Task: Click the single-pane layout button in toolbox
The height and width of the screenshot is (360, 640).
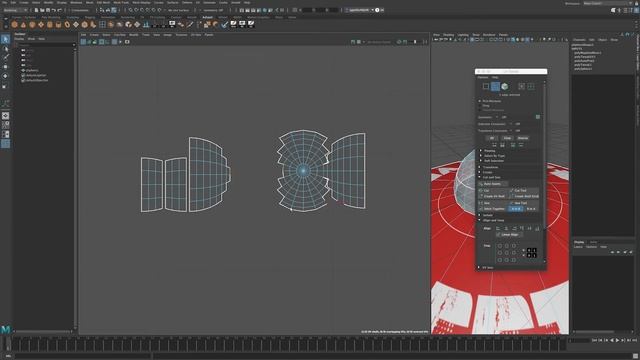Action: [x=5, y=116]
